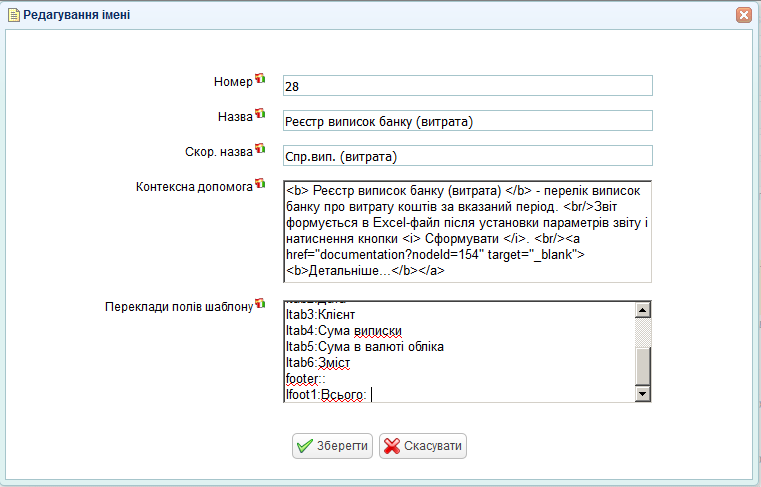
Task: Click the scroll up arrow in template translations
Action: [x=643, y=310]
